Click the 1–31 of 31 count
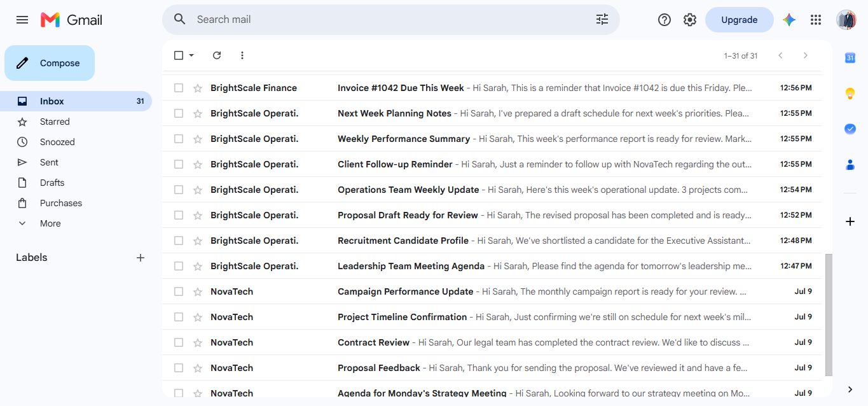The height and width of the screenshot is (406, 868). tap(741, 56)
